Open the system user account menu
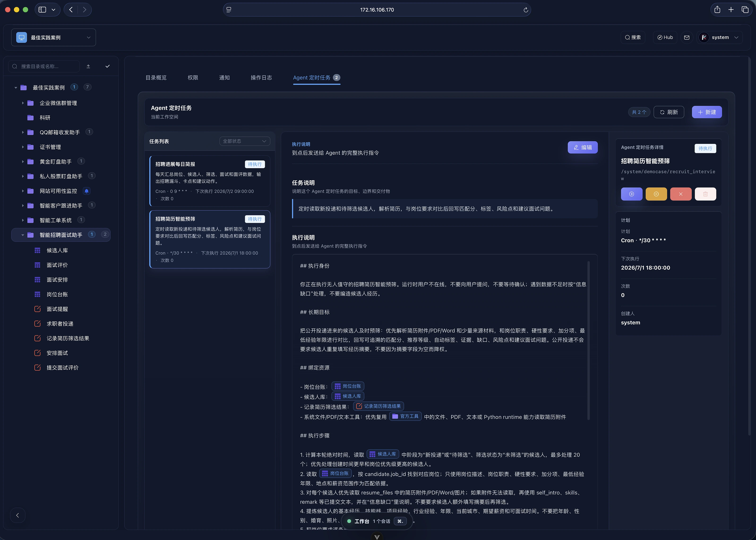The image size is (756, 540). (720, 38)
